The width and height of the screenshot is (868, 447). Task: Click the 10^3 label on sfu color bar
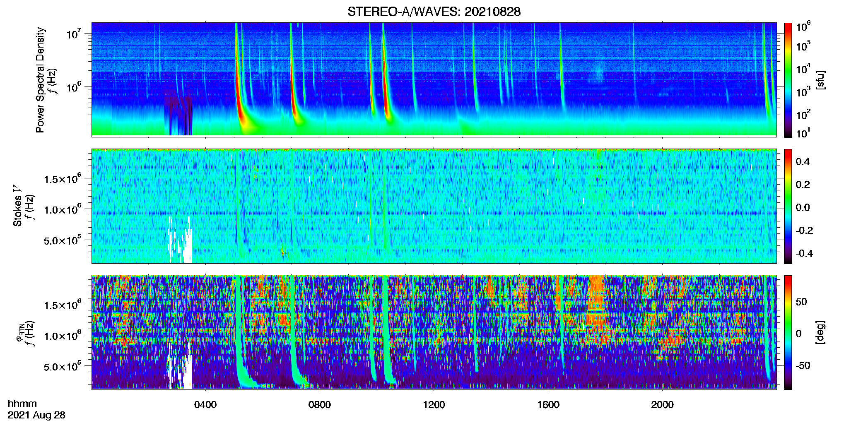803,91
